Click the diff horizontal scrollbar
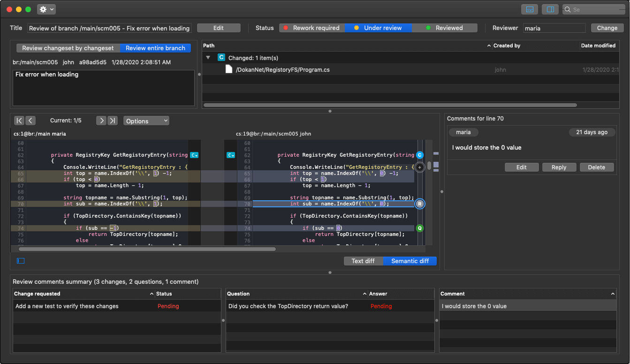 click(147, 249)
